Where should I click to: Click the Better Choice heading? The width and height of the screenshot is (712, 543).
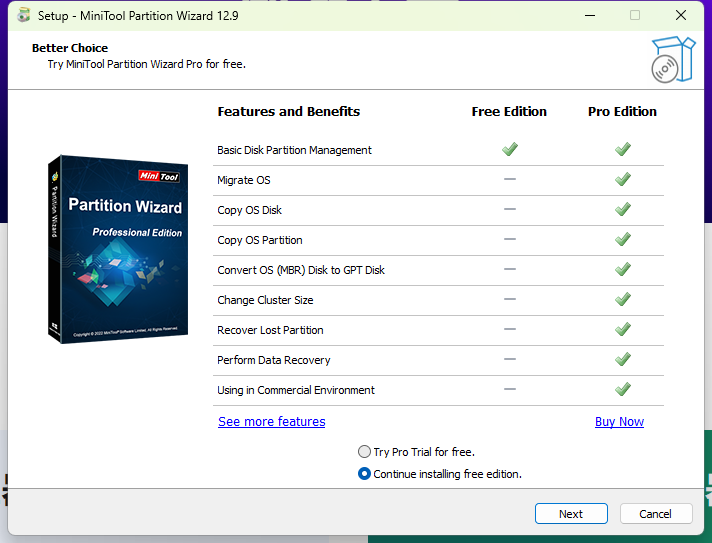point(70,48)
